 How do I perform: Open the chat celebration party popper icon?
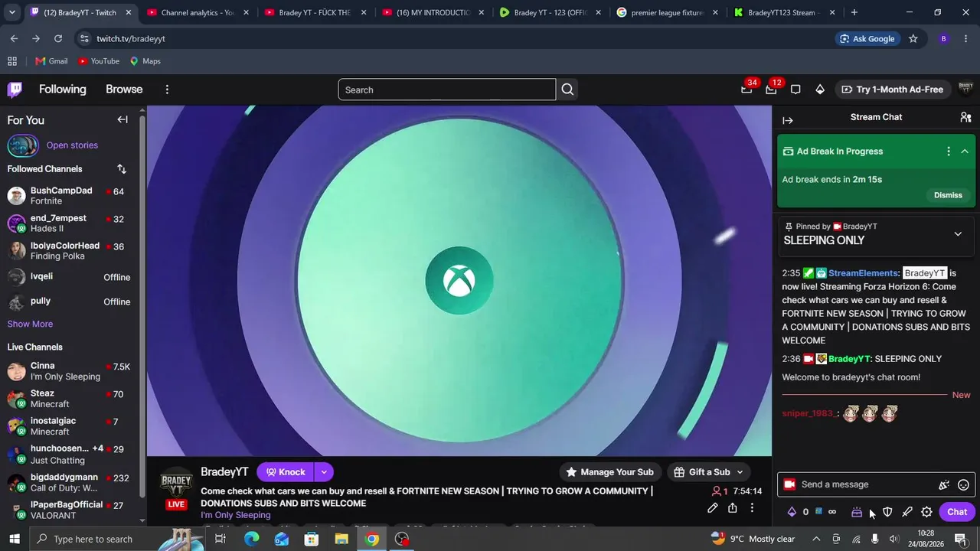944,484
